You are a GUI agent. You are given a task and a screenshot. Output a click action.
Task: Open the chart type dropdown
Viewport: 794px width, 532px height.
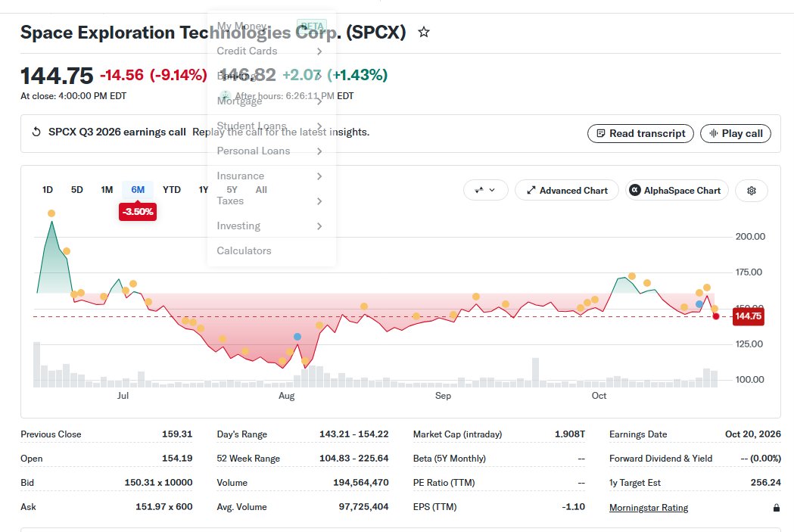coord(485,191)
